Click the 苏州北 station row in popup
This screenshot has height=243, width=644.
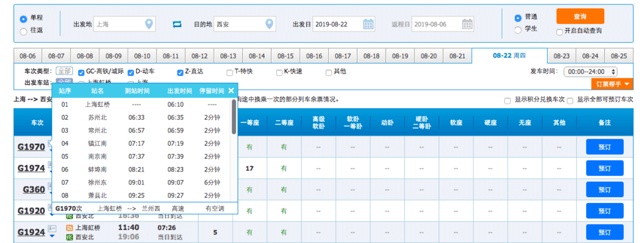(x=142, y=117)
